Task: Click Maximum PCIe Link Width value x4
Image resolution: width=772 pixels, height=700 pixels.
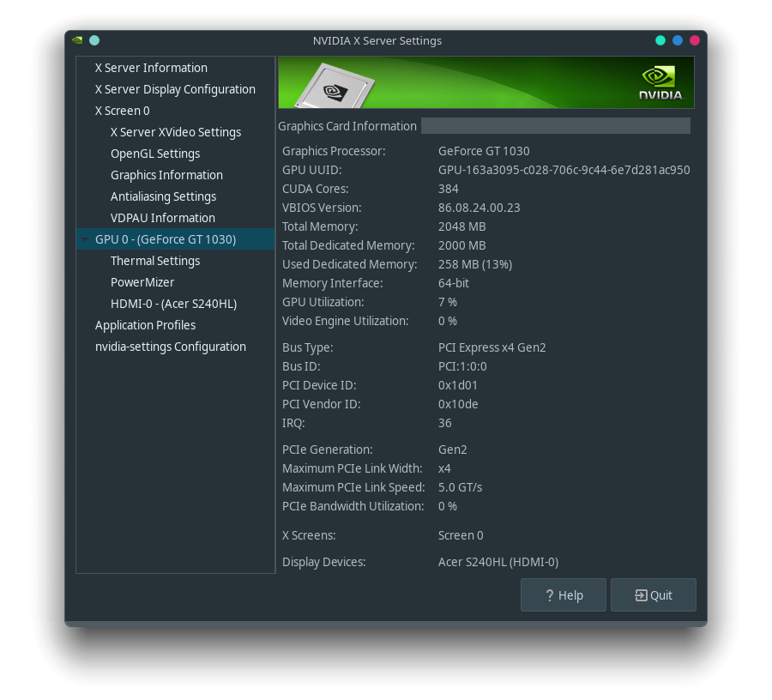Action: pos(444,468)
